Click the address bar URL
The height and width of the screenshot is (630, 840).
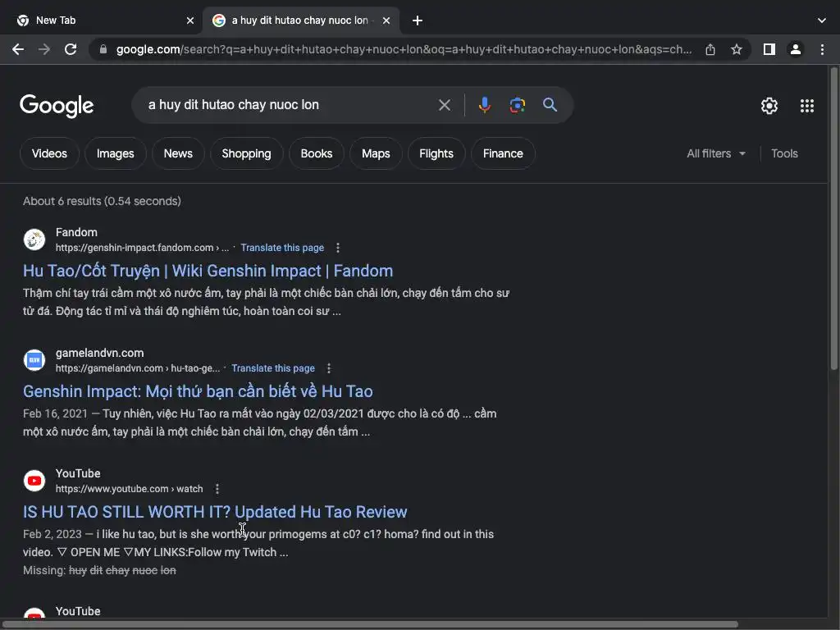tap(404, 49)
